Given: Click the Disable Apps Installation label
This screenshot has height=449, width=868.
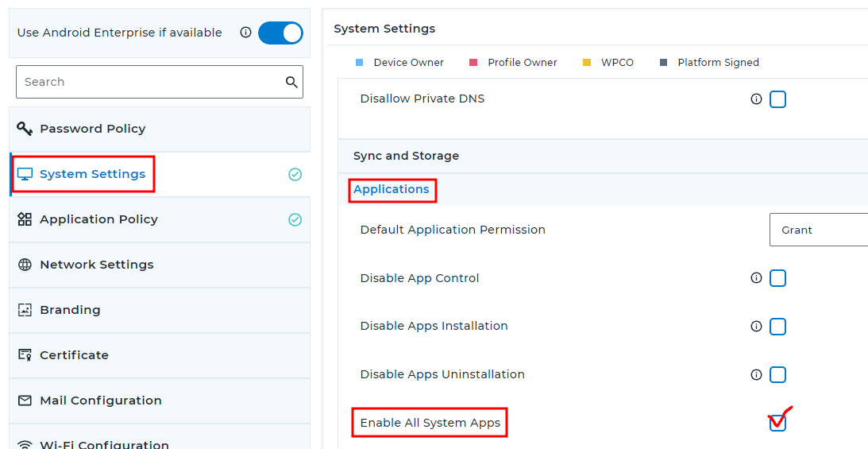Looking at the screenshot, I should pos(434,326).
